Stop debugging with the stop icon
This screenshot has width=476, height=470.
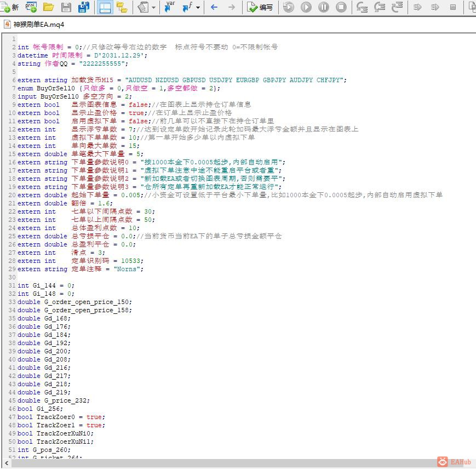(x=341, y=7)
